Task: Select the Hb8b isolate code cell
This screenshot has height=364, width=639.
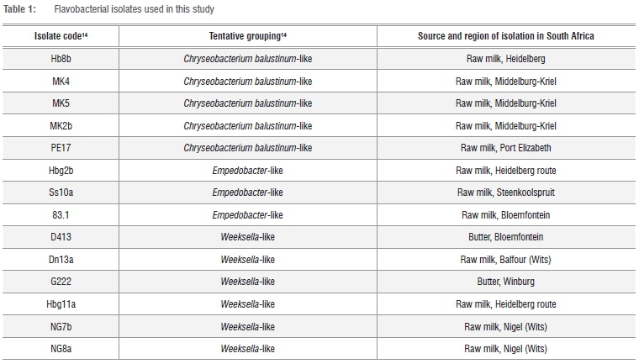Action: tap(61, 60)
